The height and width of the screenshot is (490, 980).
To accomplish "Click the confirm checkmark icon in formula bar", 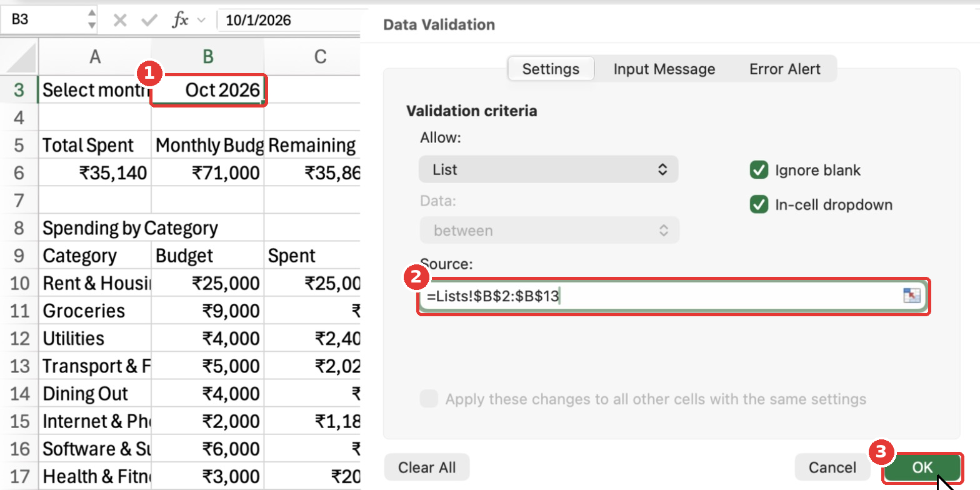I will pos(149,21).
